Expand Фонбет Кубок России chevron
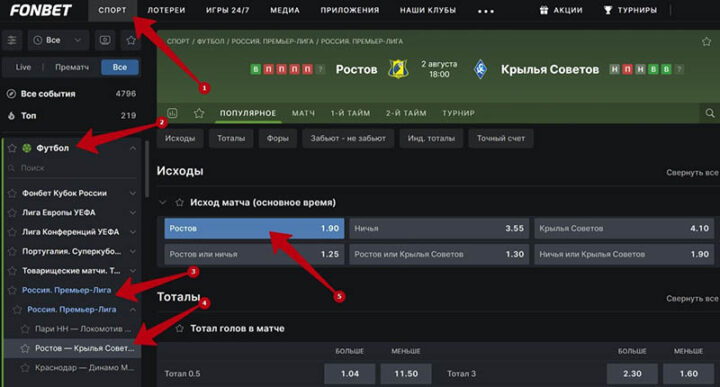Viewport: 720px width, 387px height. pos(133,193)
